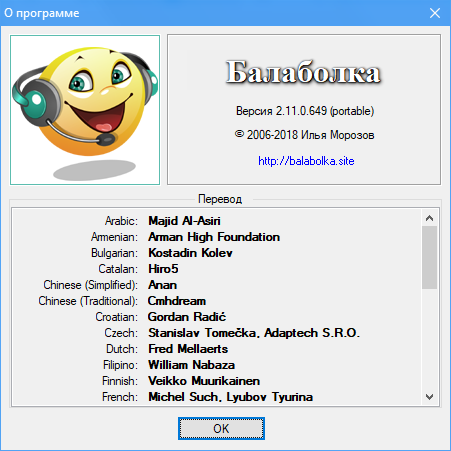Screen dimensions: 451x451
Task: Click the Finnish: language label
Action: [120, 381]
